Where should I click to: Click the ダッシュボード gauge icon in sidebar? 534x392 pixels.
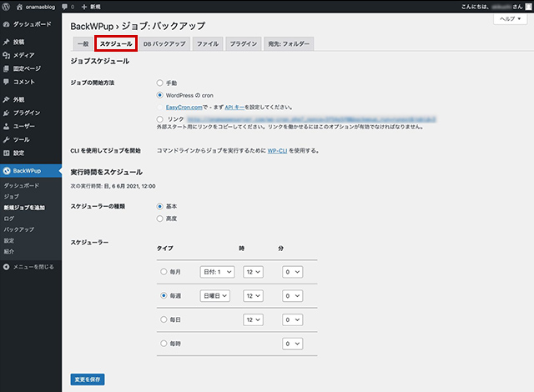click(x=6, y=24)
